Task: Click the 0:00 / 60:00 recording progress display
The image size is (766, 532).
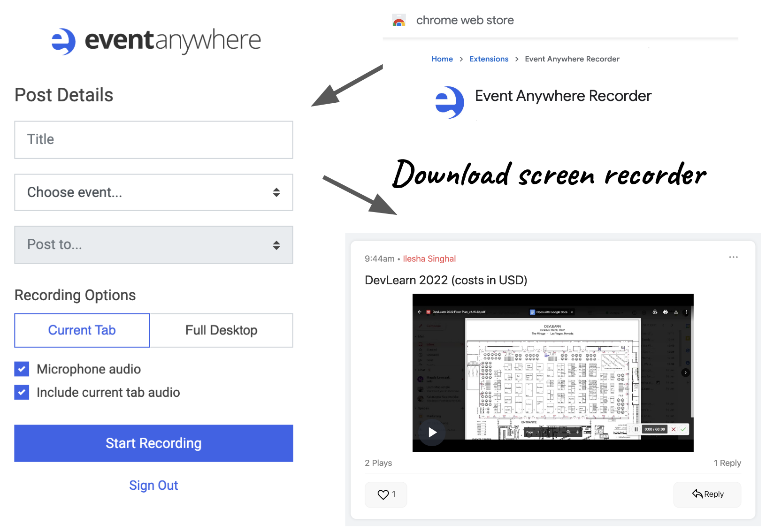Action: [655, 429]
